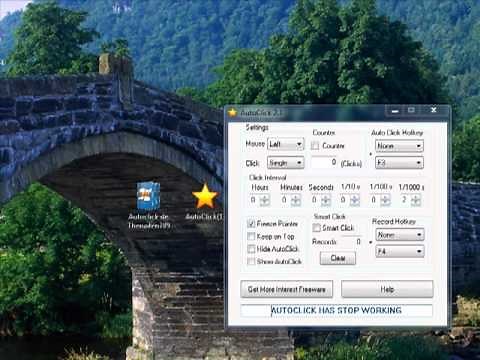Open Record Hotkey modifier dropdown showing None
The width and height of the screenshot is (480, 360).
click(x=400, y=235)
